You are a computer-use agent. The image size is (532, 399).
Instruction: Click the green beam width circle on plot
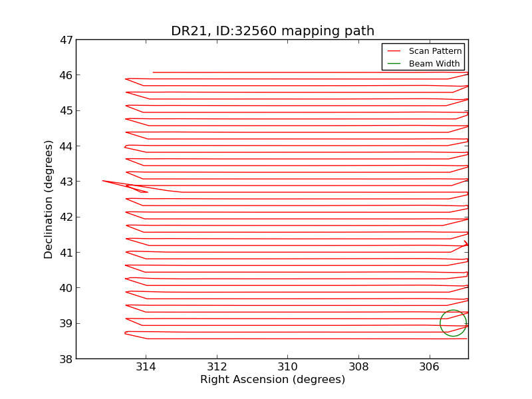coord(454,323)
